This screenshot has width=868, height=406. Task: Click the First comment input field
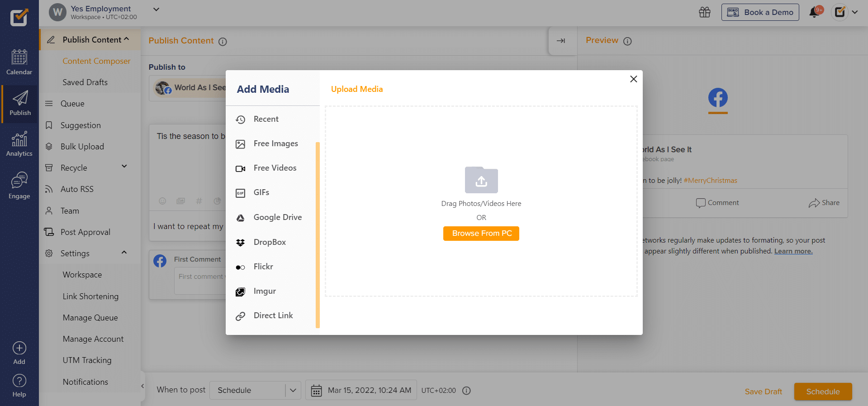click(200, 281)
